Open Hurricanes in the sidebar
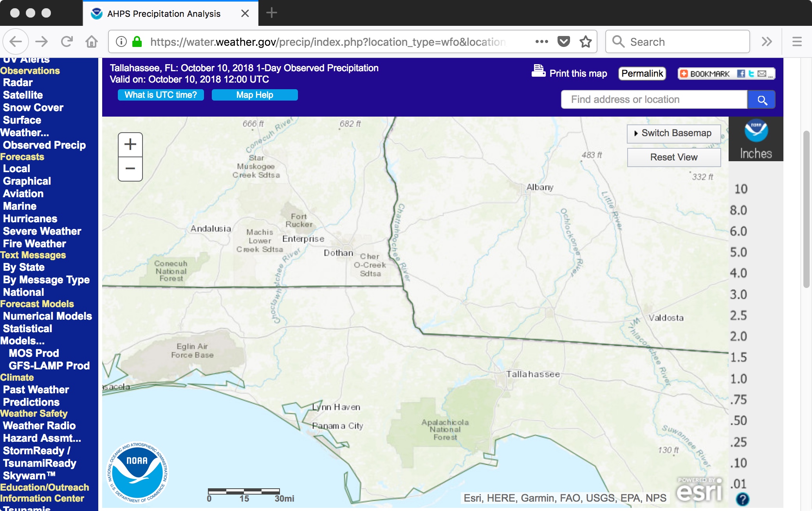 click(x=30, y=219)
